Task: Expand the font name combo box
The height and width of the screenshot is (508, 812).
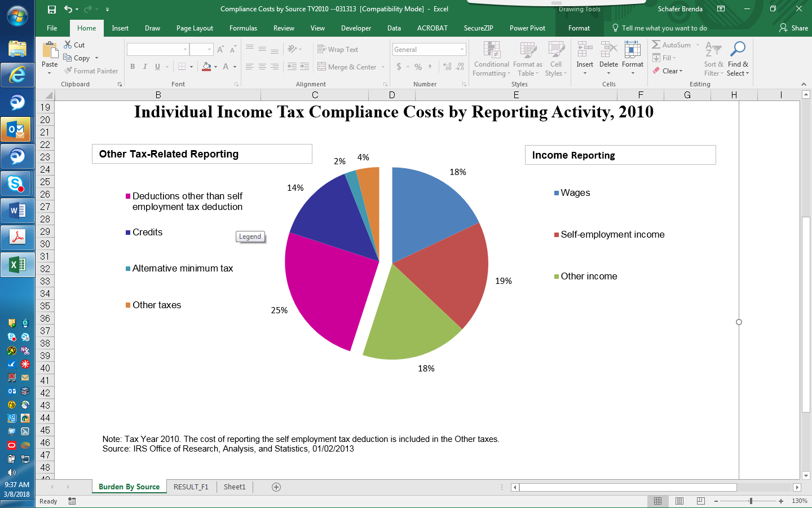Action: click(x=185, y=50)
